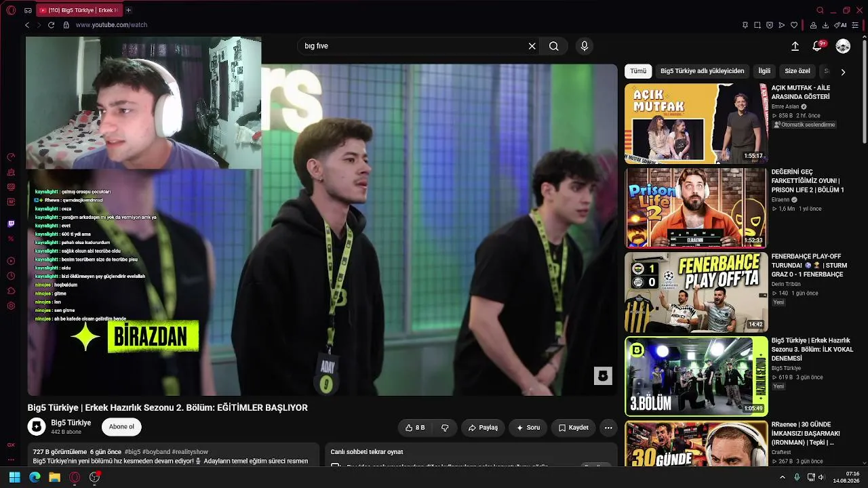Screen dimensions: 868x488
Task: Open the Derin Tribün channel link
Action: point(786,285)
